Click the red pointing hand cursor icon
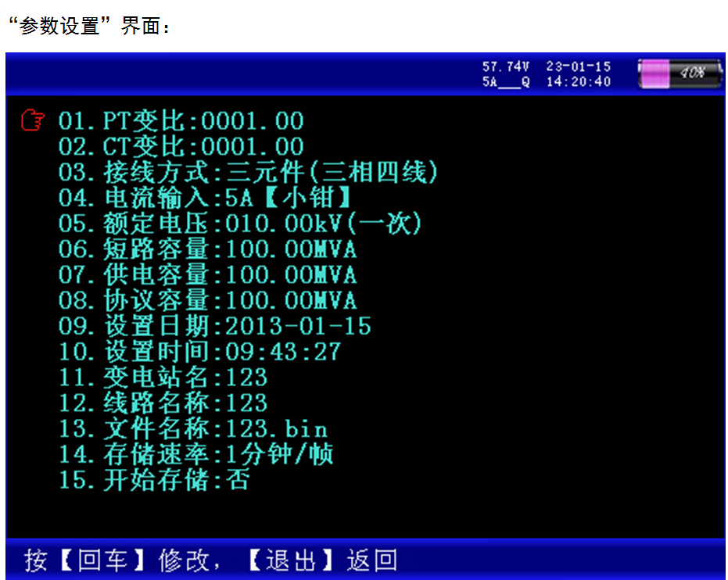 tap(33, 120)
